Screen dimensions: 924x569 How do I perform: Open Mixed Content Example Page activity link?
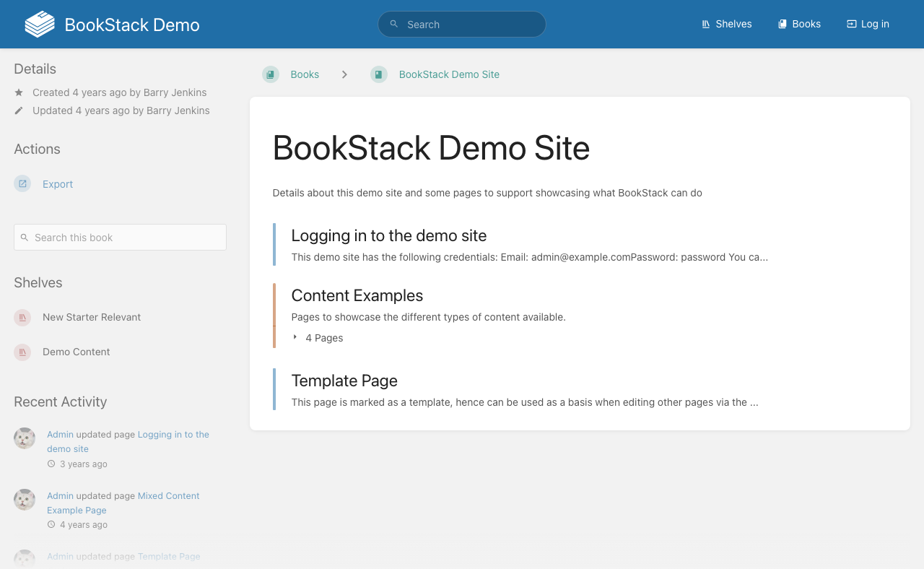tap(168, 496)
